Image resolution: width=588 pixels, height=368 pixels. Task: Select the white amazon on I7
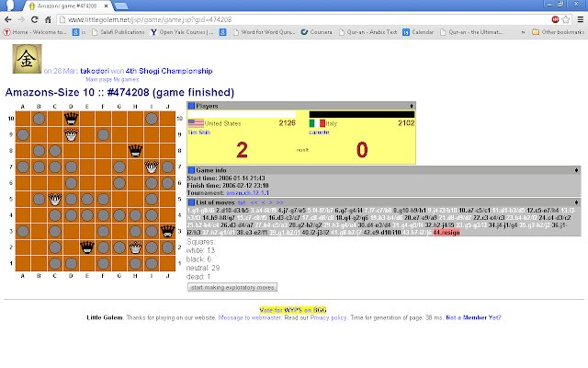tap(152, 167)
